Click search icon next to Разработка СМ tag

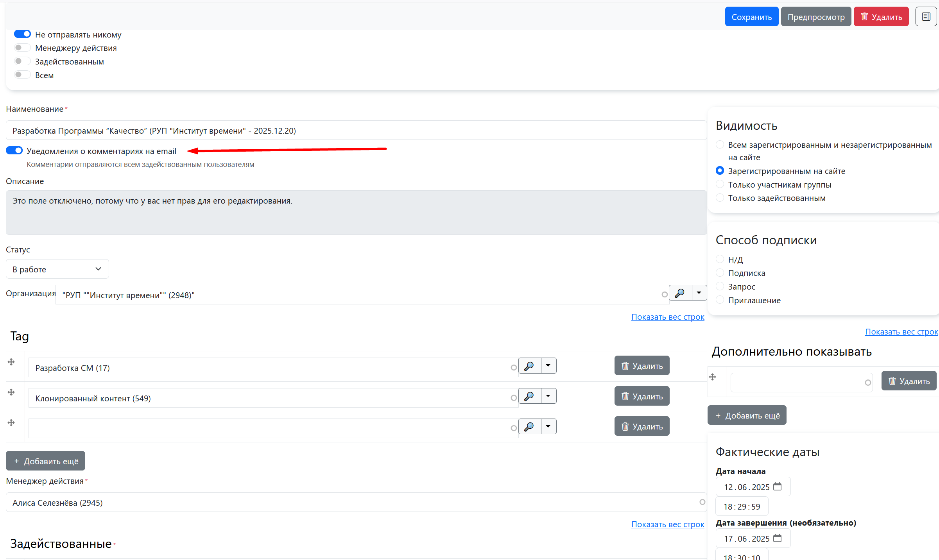click(x=529, y=366)
